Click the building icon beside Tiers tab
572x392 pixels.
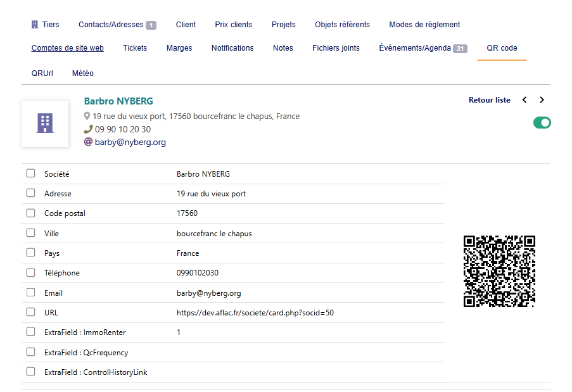click(x=35, y=25)
